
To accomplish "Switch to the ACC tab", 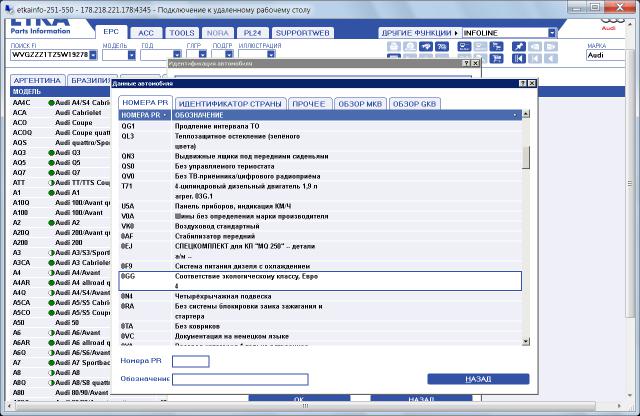I will [146, 33].
